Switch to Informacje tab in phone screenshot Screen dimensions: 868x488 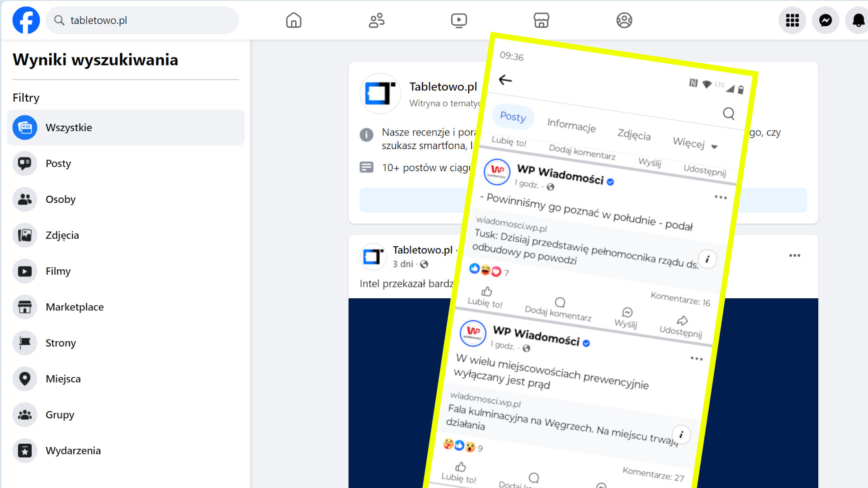571,125
